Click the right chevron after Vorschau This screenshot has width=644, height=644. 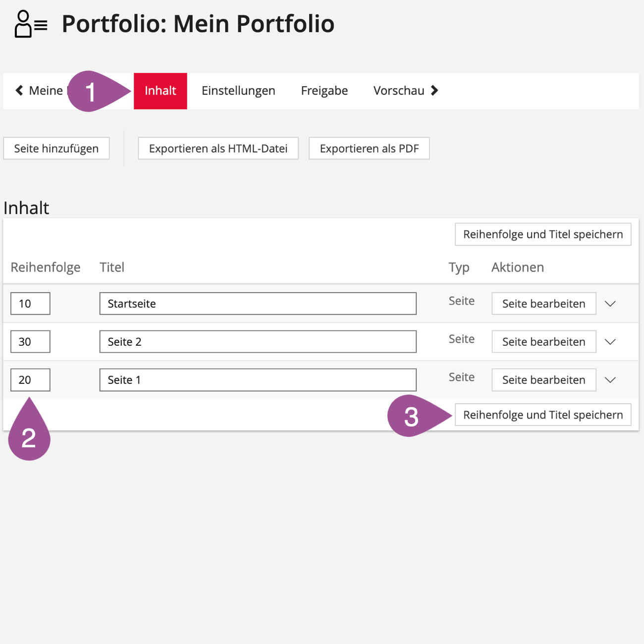[434, 90]
